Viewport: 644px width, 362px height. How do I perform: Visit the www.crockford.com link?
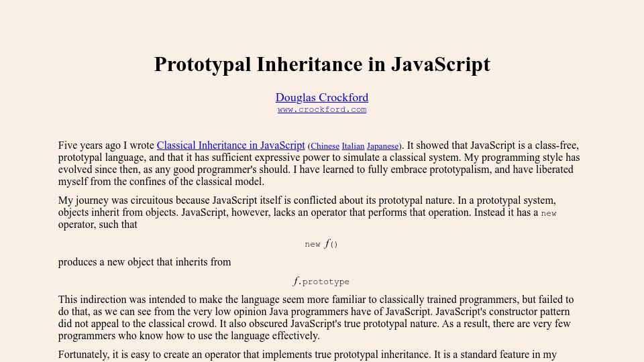(x=321, y=109)
